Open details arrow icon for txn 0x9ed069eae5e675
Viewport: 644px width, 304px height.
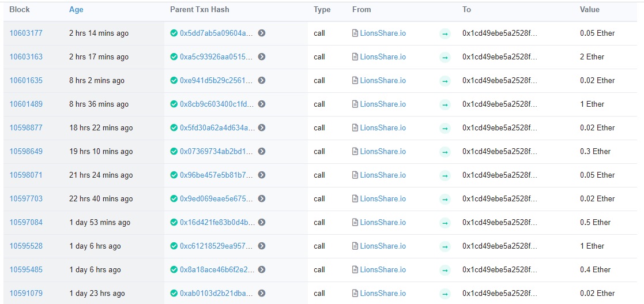tap(262, 199)
